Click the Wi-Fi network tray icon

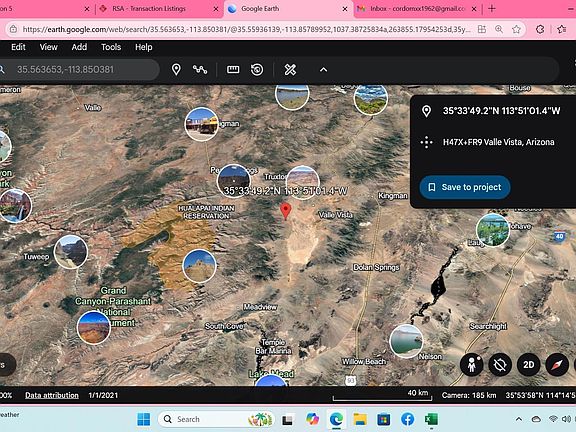click(x=553, y=419)
